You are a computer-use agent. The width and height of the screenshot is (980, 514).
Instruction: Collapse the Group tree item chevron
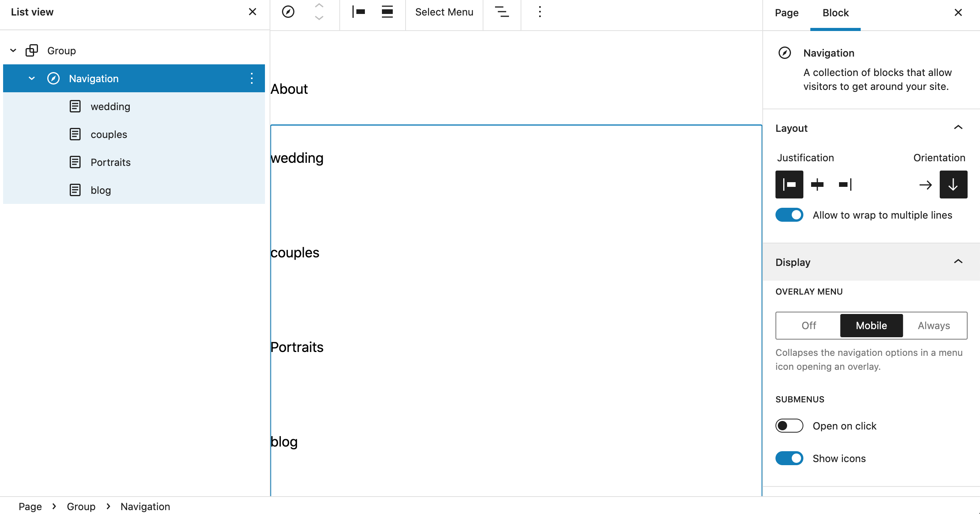pyautogui.click(x=13, y=50)
